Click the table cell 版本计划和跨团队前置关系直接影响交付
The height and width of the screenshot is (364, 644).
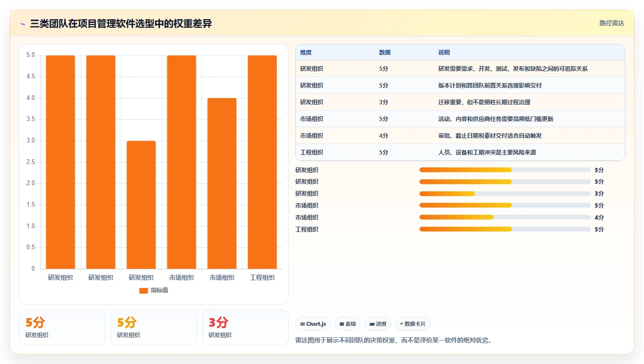[490, 86]
